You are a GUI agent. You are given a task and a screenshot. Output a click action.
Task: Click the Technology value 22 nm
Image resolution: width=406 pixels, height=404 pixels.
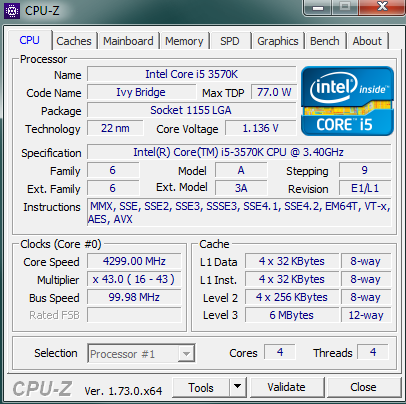click(115, 128)
